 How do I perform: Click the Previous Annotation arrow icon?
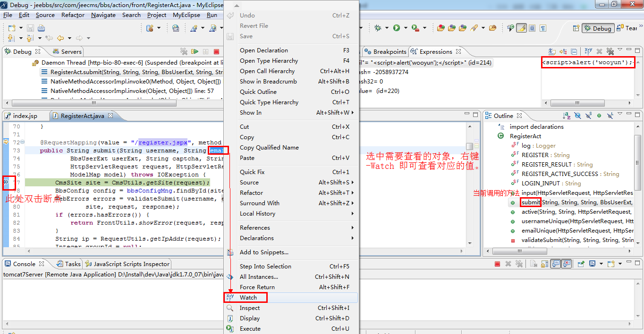pos(30,38)
